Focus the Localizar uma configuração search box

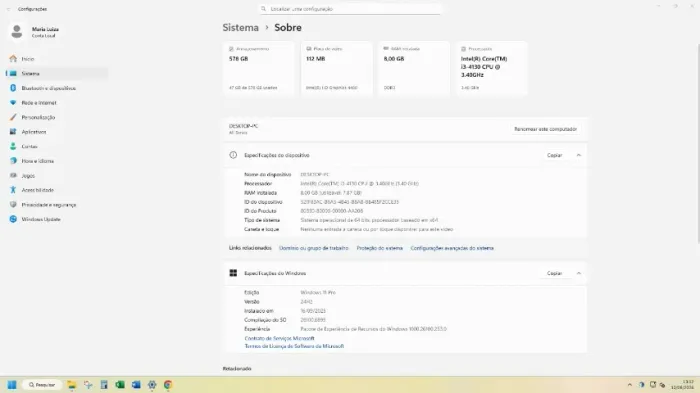350,9
